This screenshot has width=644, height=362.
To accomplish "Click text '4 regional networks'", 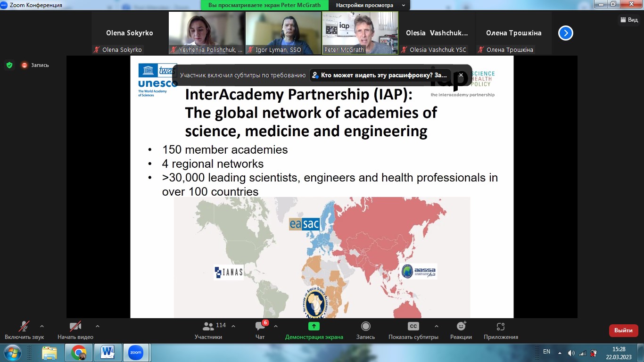I will pyautogui.click(x=213, y=164).
